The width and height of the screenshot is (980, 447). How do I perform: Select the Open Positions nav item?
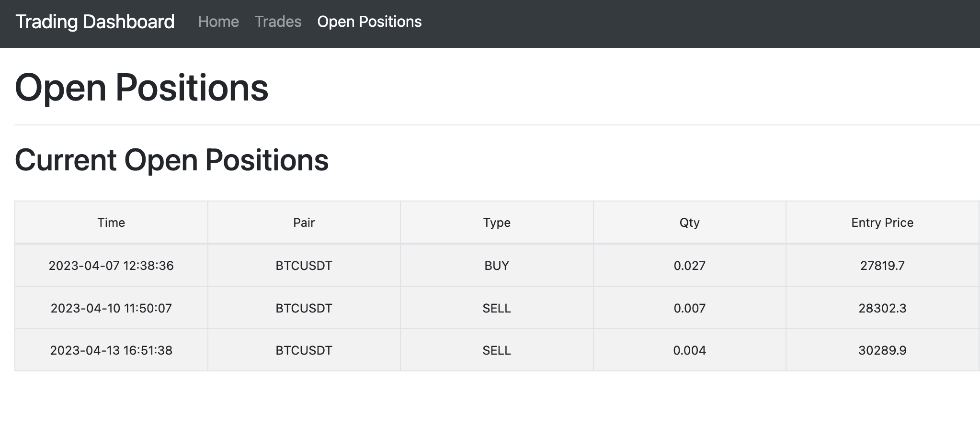(x=369, y=22)
